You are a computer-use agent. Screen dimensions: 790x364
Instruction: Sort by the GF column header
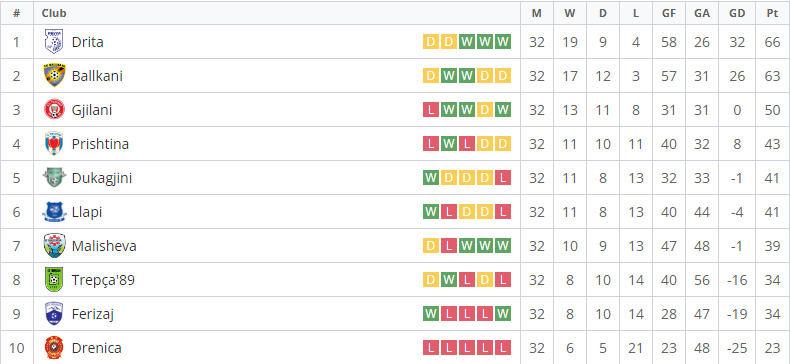click(669, 14)
